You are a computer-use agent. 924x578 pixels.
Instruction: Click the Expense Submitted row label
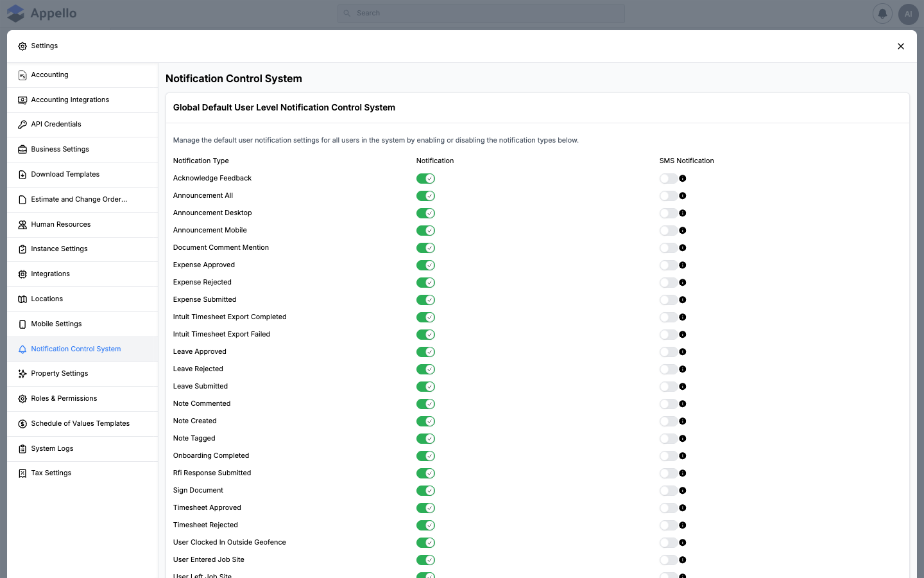click(x=205, y=300)
